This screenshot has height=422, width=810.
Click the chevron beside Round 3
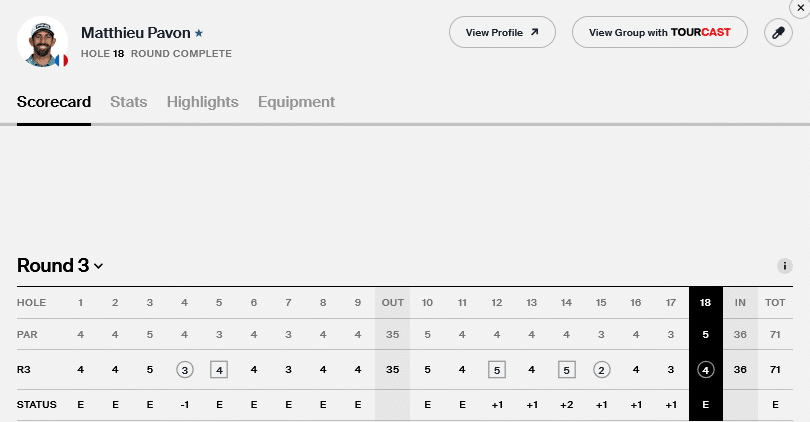(x=98, y=266)
